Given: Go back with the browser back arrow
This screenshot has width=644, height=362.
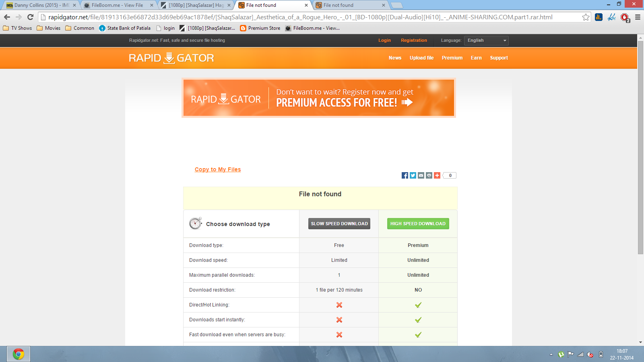Looking at the screenshot, I should tap(7, 17).
